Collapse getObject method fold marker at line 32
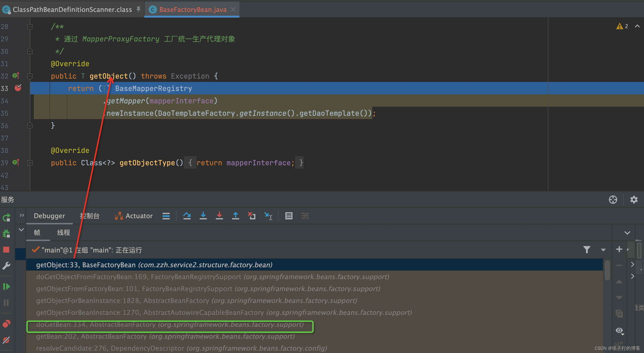644x353 pixels. click(30, 76)
